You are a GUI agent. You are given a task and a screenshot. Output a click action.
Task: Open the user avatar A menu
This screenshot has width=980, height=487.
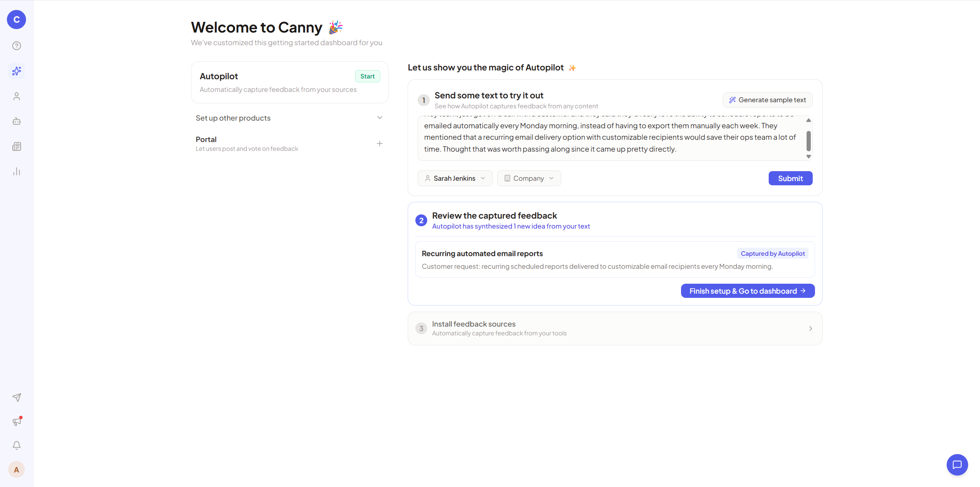[x=16, y=469]
